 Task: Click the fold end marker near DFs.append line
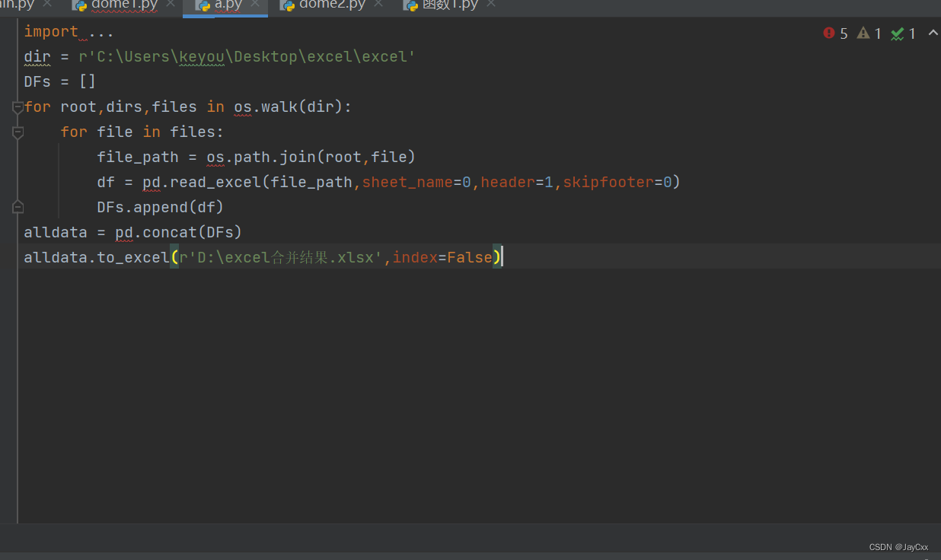pyautogui.click(x=17, y=206)
